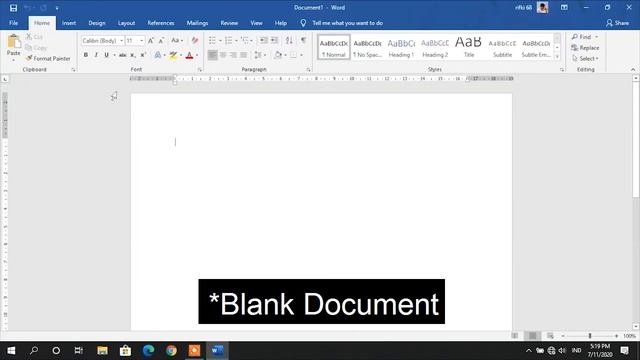
Task: Click the Windows Start button
Action: coord(11,351)
